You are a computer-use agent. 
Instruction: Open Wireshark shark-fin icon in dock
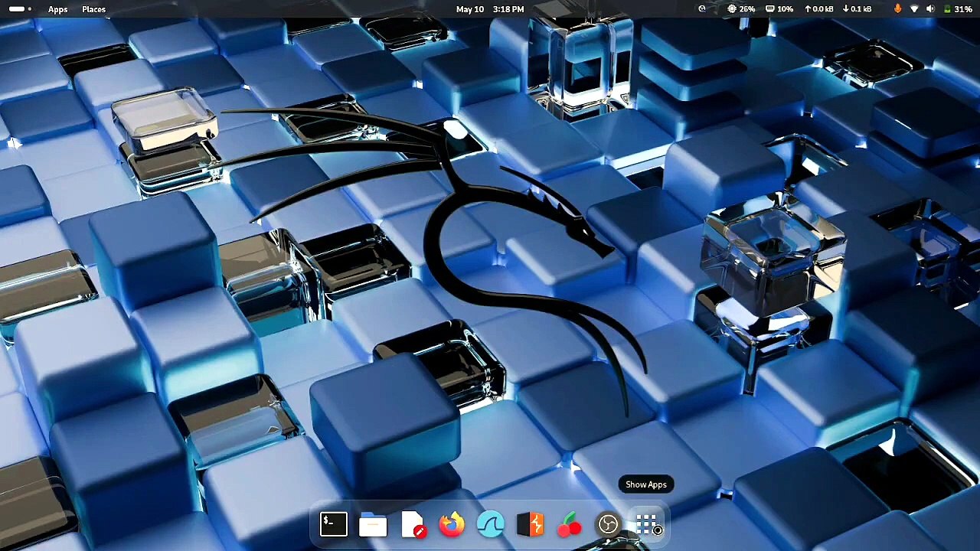pos(491,524)
